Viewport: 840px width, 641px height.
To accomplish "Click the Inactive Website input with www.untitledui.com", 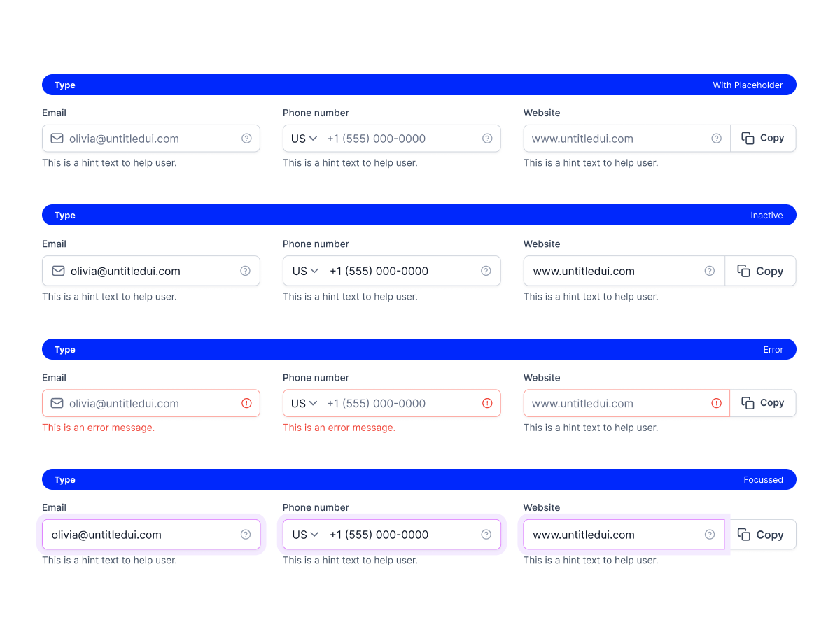I will point(624,271).
